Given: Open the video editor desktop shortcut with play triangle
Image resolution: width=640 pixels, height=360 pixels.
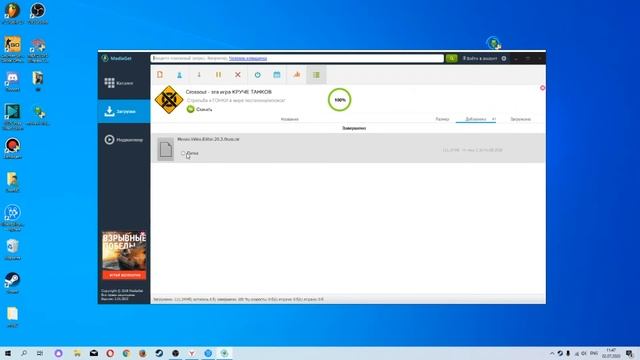Looking at the screenshot, I should 12,116.
